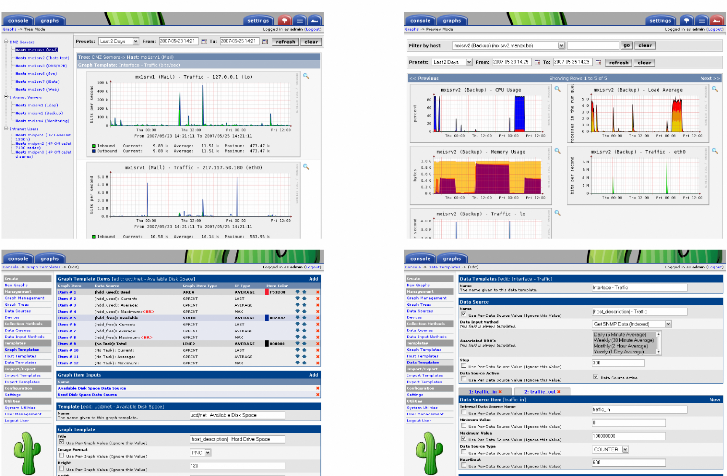Zoom the Traffic 127.0.0.1 (lo) graph via magnifier
The image size is (727, 476).
(x=306, y=76)
